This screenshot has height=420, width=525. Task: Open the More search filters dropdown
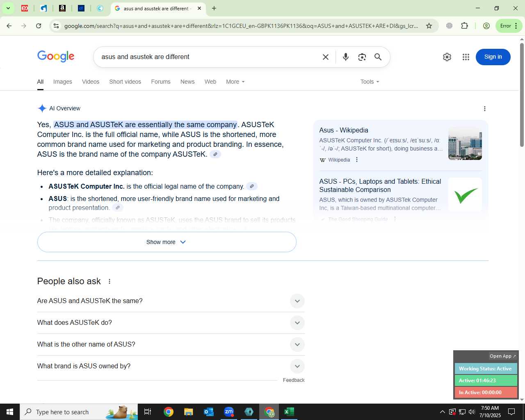click(x=235, y=82)
